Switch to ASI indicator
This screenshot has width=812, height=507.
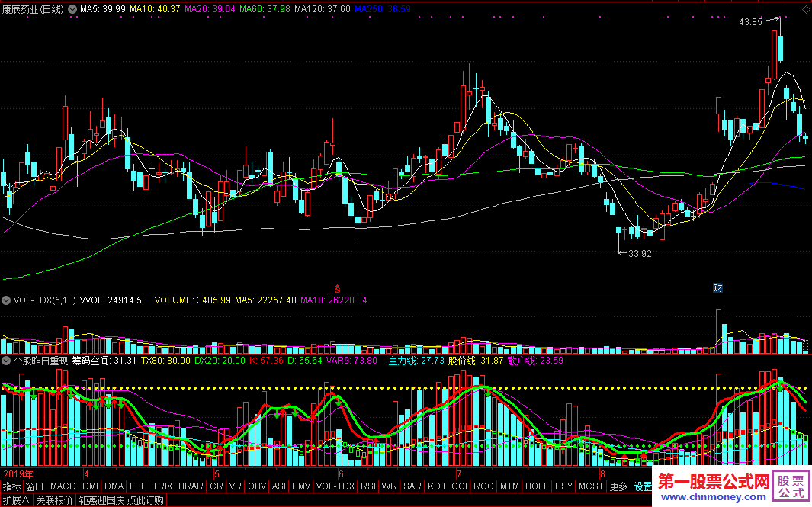pyautogui.click(x=279, y=487)
